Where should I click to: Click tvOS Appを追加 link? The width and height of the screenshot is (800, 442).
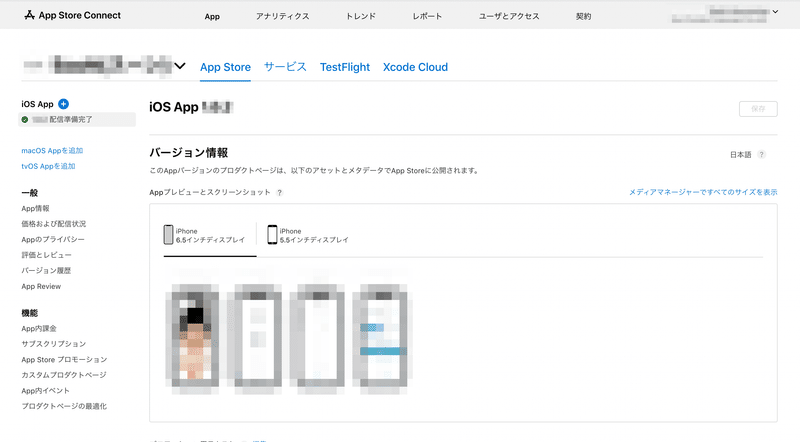[48, 166]
